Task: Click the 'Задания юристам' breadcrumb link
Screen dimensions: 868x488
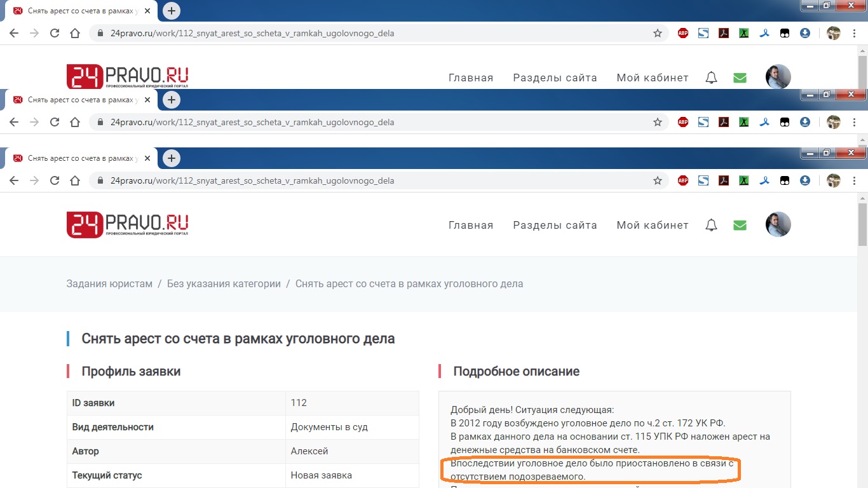Action: (x=109, y=283)
